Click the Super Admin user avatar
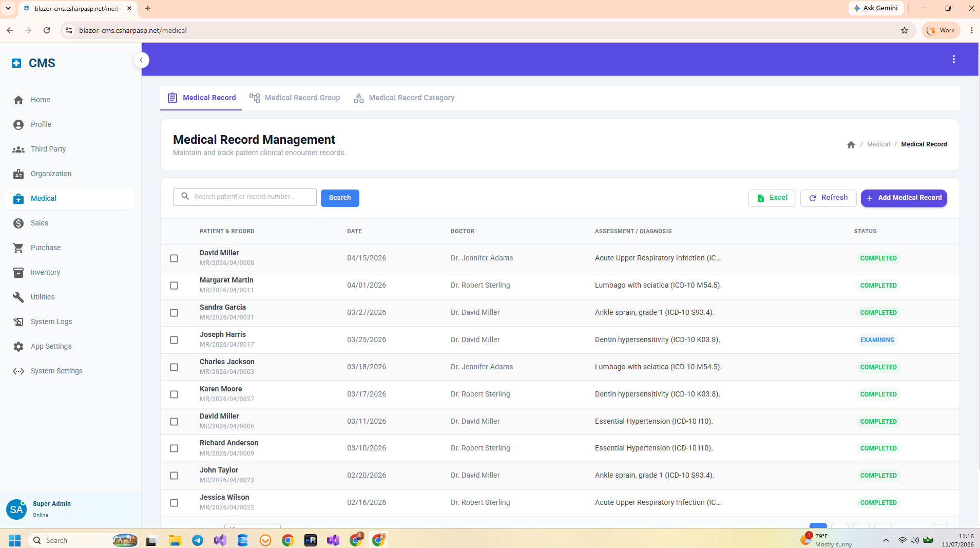The width and height of the screenshot is (980, 548). pos(16,509)
